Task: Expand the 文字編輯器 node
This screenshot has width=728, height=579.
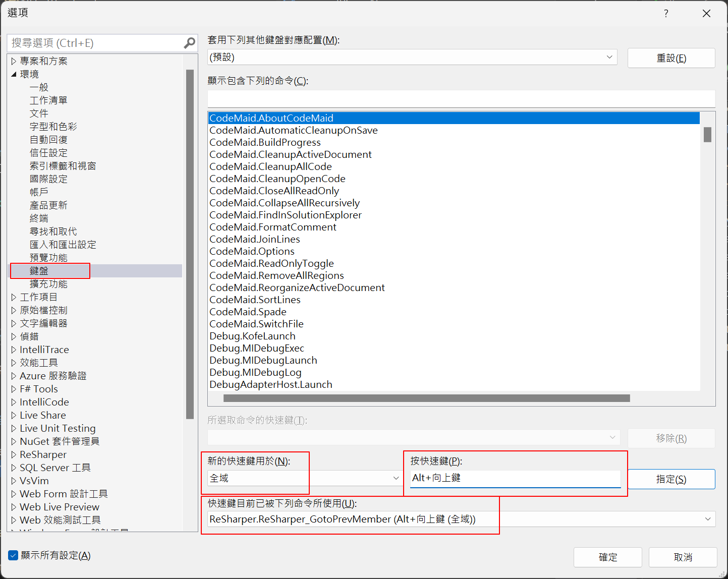Action: [x=14, y=324]
